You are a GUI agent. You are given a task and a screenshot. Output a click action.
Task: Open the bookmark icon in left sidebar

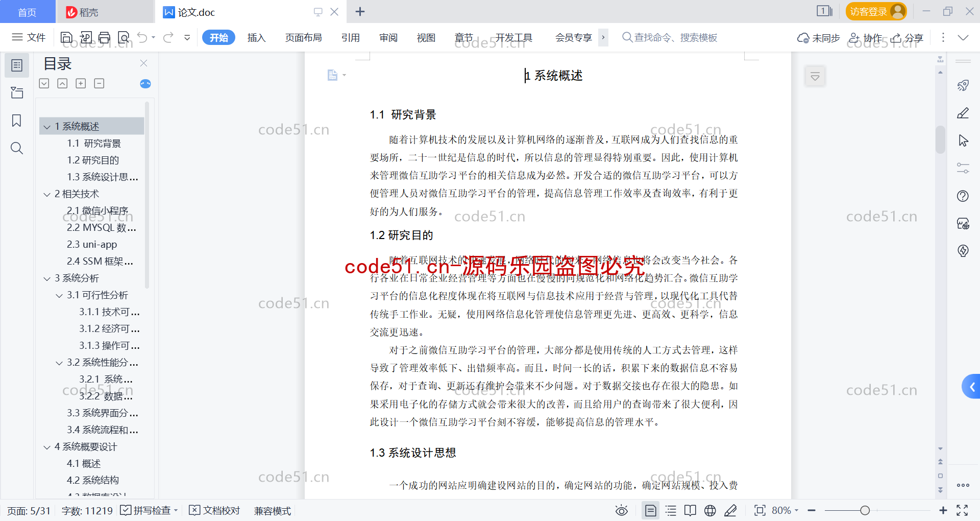[x=17, y=121]
